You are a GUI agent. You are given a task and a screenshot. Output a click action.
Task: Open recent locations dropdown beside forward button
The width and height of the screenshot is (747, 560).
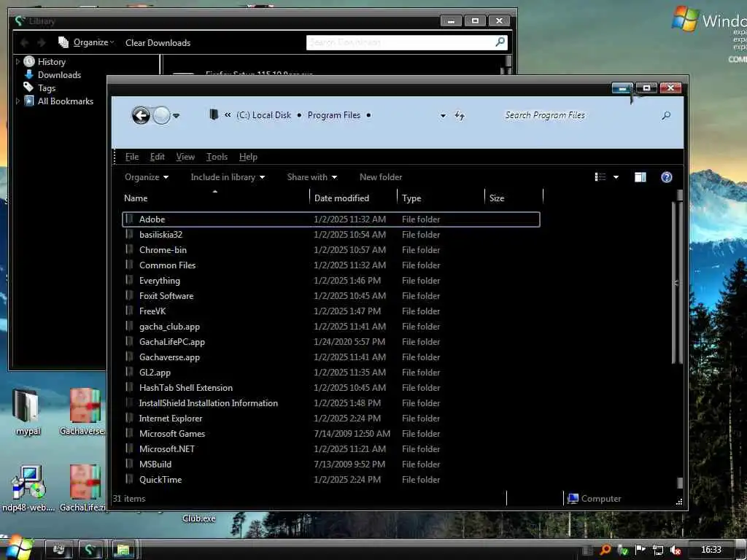[176, 116]
